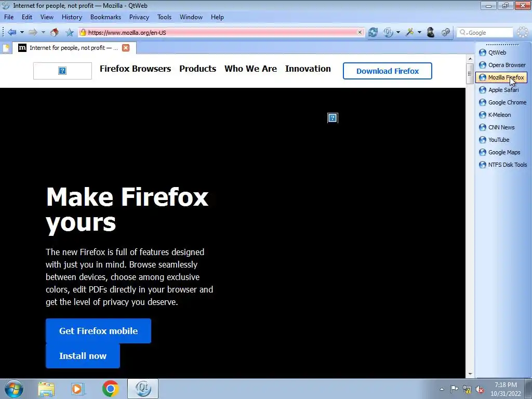Click the forward navigation arrow

[x=33, y=32]
